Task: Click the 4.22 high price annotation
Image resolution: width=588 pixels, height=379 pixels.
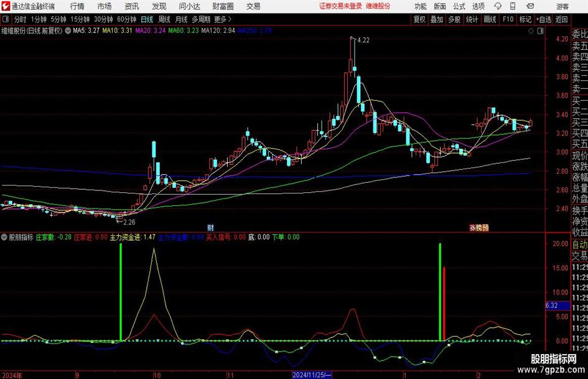Action: 363,40
